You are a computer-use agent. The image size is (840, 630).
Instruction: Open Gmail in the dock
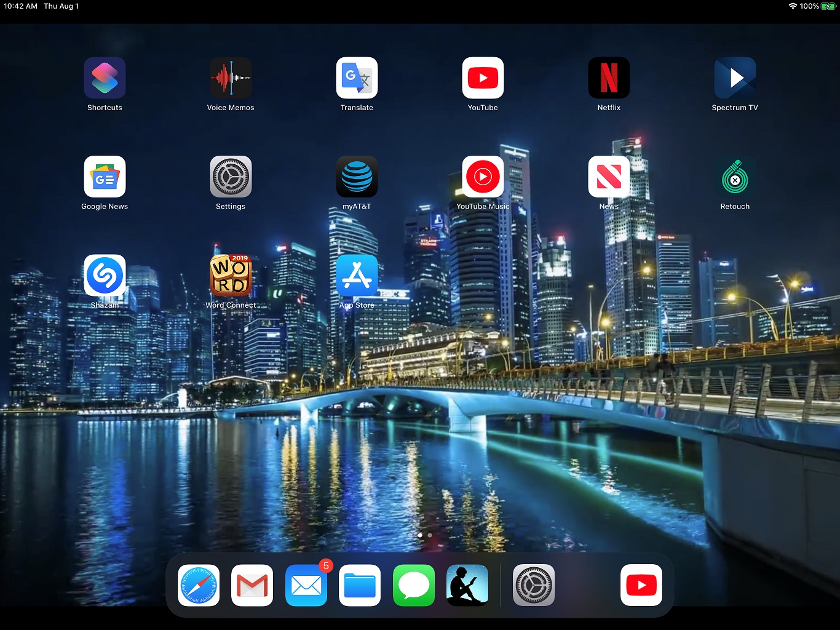[x=252, y=585]
